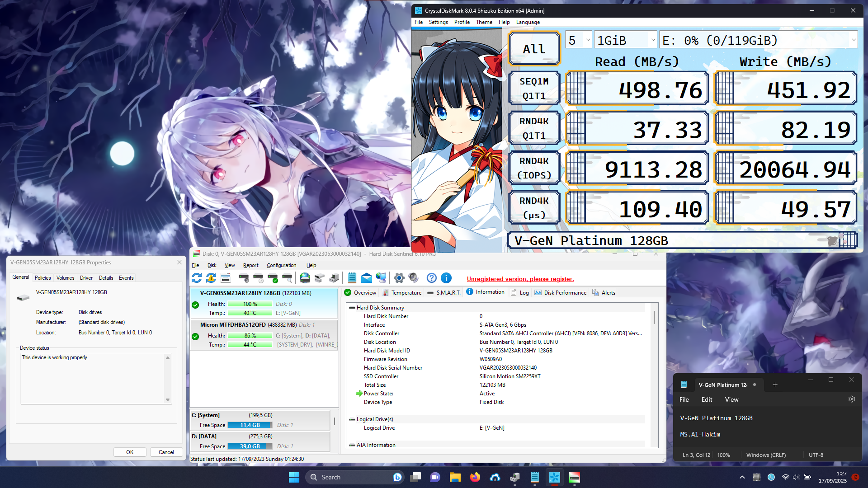This screenshot has height=488, width=868.
Task: Open Configuration menu in Hard Disk Sentinel
Action: (x=281, y=265)
